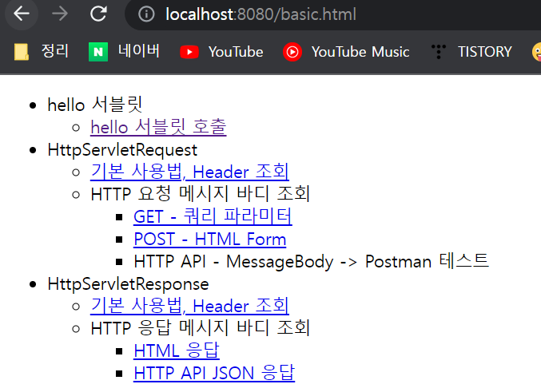Open the YouTube bookmark

(221, 52)
